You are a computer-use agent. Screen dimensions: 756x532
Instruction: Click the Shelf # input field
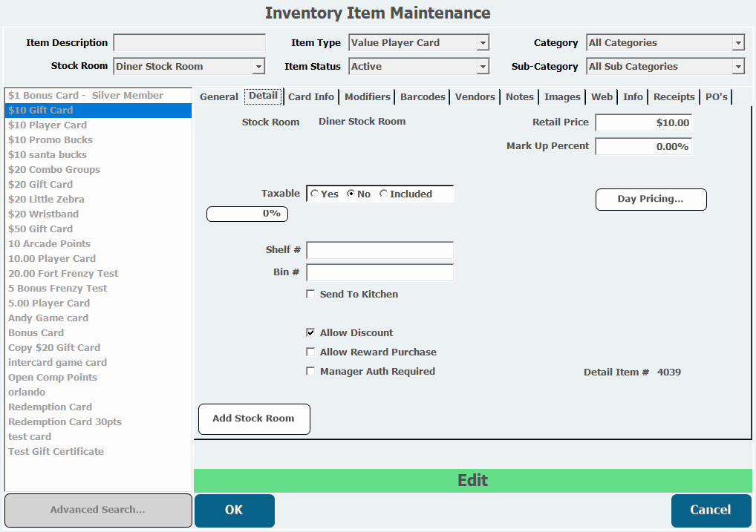point(379,250)
